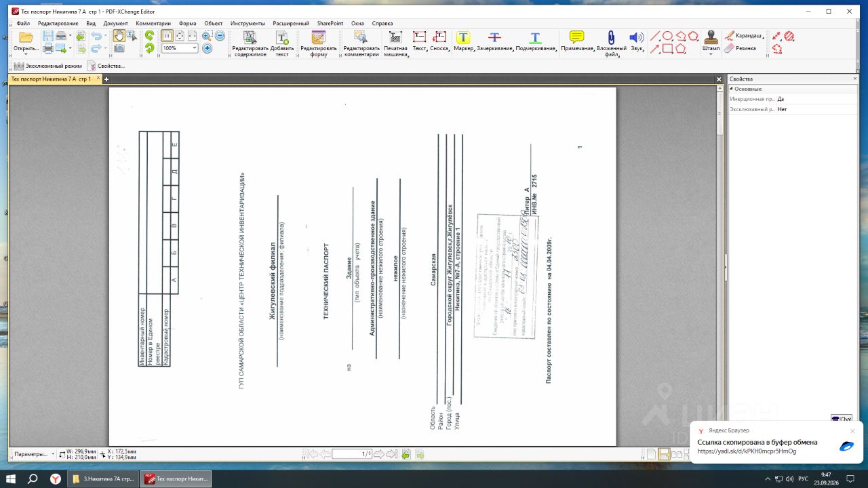Switch to Тех паспорт Никитина 7 А document tab
868x488 pixels.
[x=51, y=79]
